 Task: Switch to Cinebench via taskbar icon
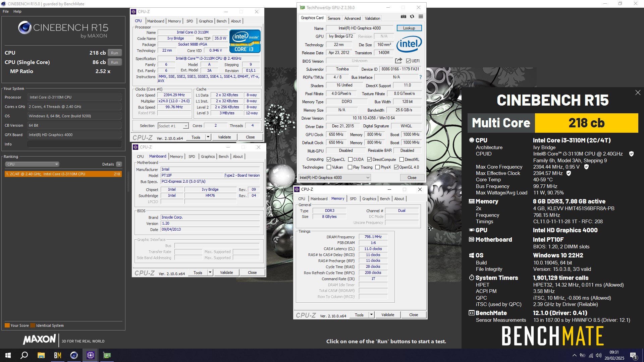(74, 355)
